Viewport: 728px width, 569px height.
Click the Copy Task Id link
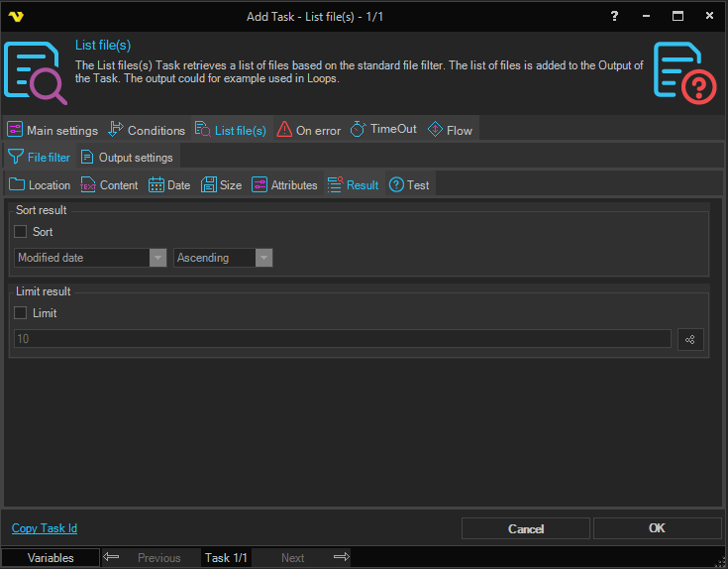coord(45,528)
